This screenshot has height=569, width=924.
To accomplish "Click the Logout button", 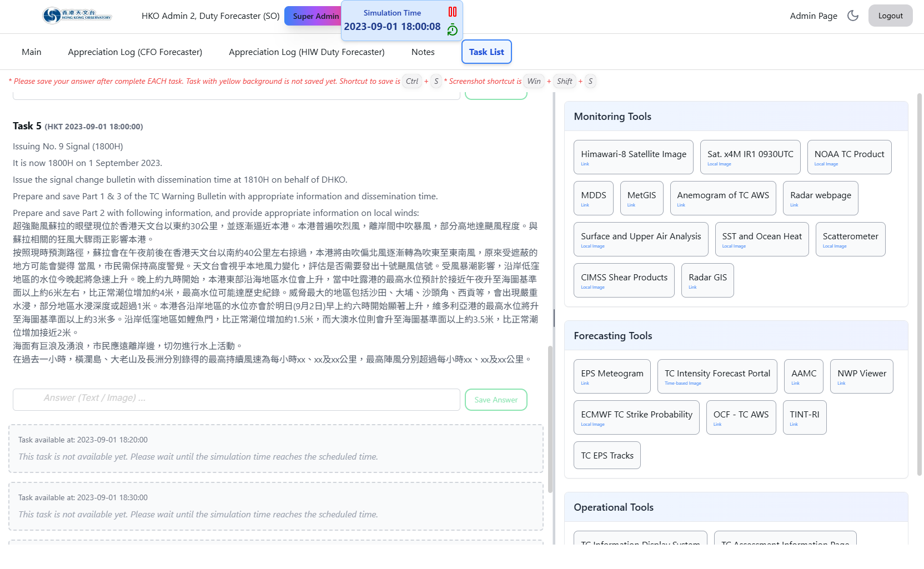I will tap(890, 16).
